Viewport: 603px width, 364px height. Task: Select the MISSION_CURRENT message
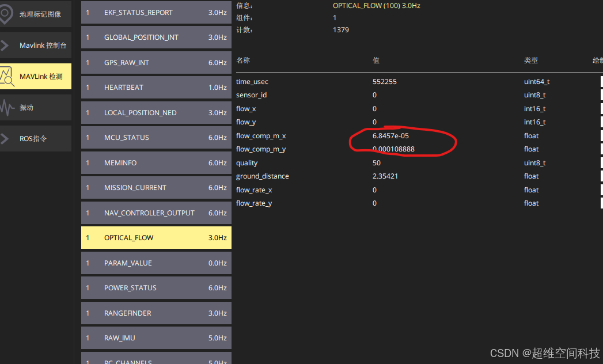click(x=156, y=187)
